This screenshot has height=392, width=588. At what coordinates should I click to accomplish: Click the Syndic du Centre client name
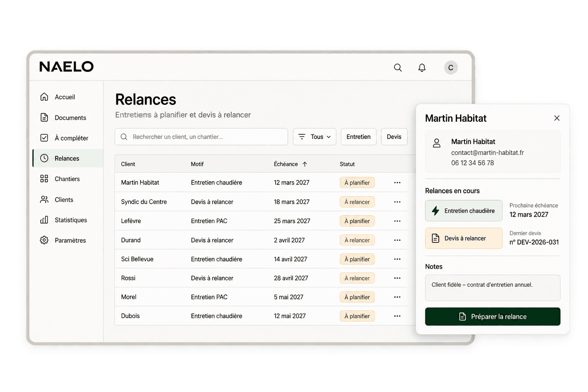coord(144,202)
